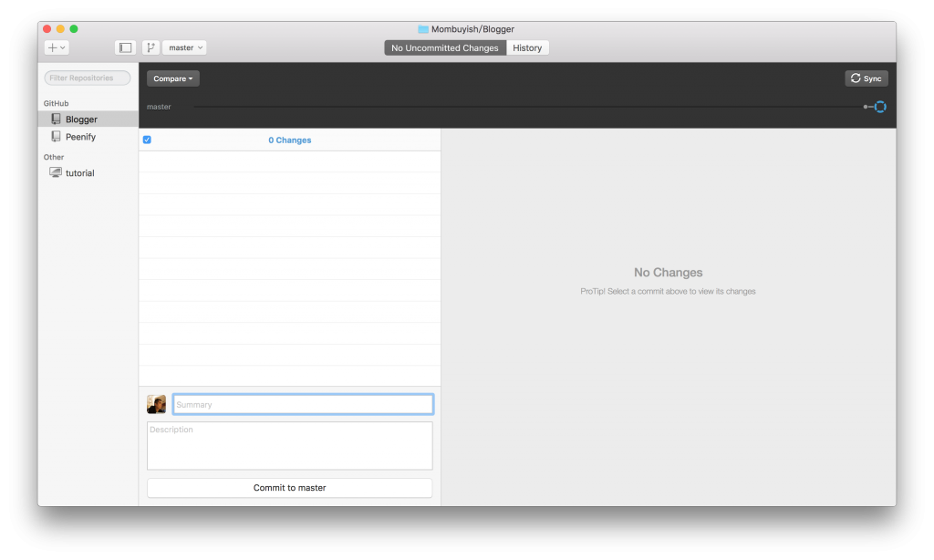Focus the Description text area

289,446
